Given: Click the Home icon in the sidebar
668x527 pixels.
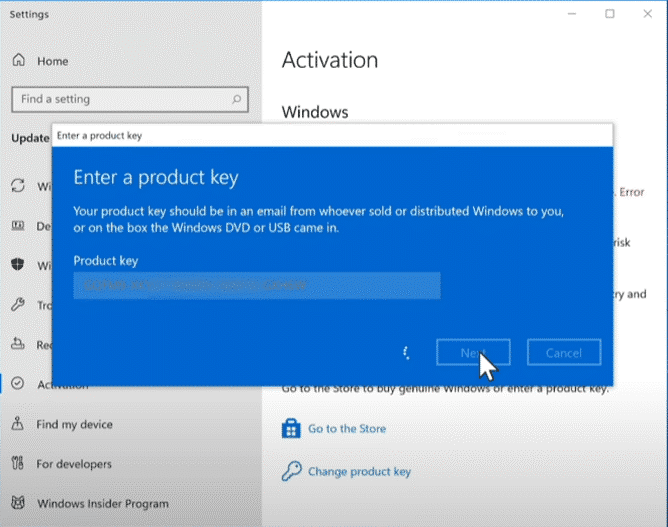Looking at the screenshot, I should (x=19, y=61).
